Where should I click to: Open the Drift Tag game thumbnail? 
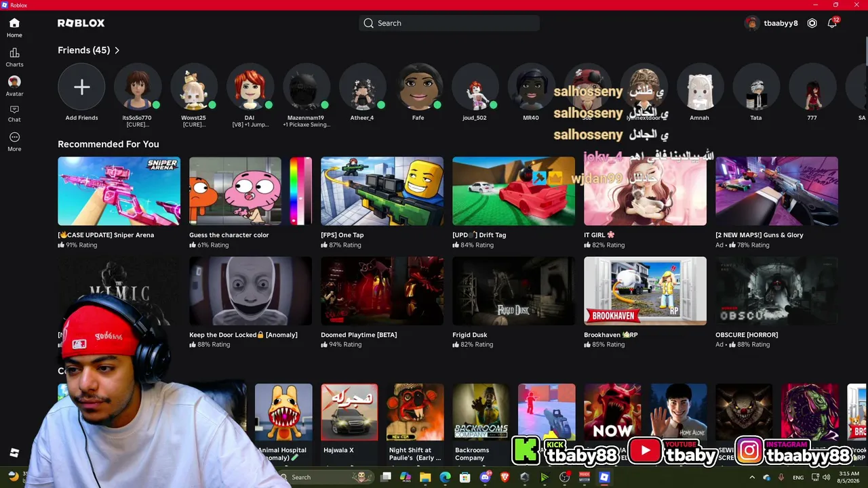[x=513, y=191]
